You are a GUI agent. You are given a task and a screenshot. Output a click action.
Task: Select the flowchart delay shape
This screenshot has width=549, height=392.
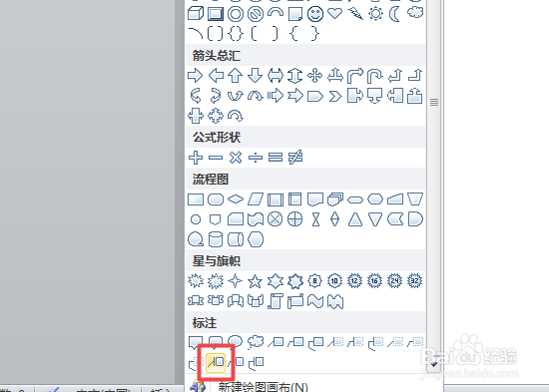(x=415, y=219)
